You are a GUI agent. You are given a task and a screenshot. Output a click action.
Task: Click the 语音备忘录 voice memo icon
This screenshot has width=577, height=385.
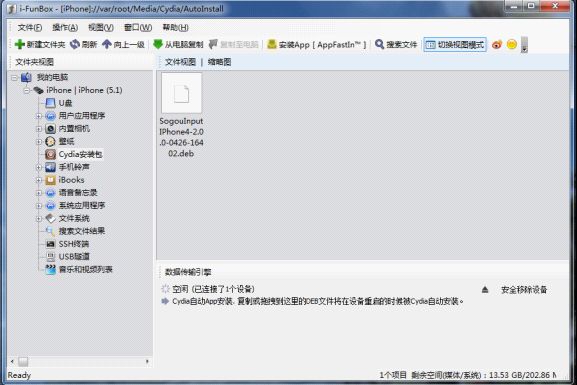tap(50, 192)
